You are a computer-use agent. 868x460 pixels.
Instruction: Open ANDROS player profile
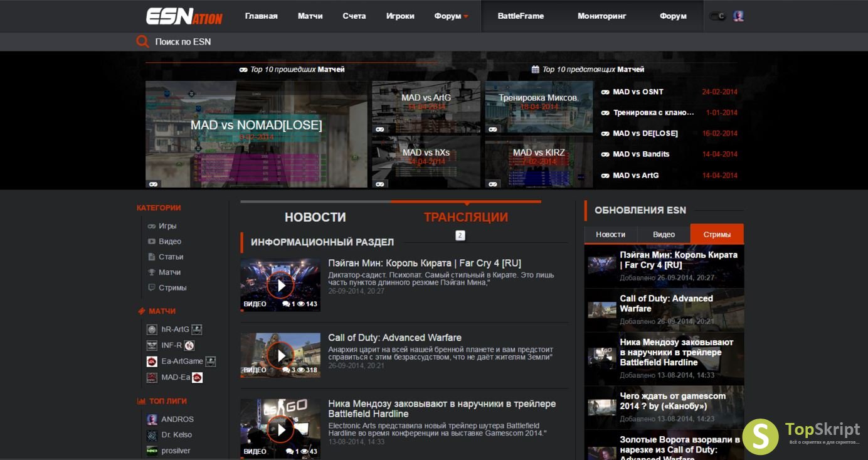click(x=177, y=419)
